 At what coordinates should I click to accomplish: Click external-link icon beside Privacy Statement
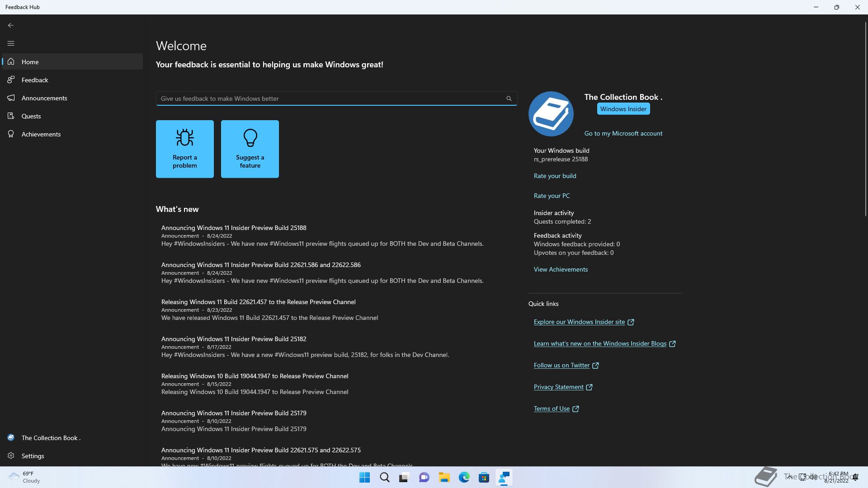589,387
